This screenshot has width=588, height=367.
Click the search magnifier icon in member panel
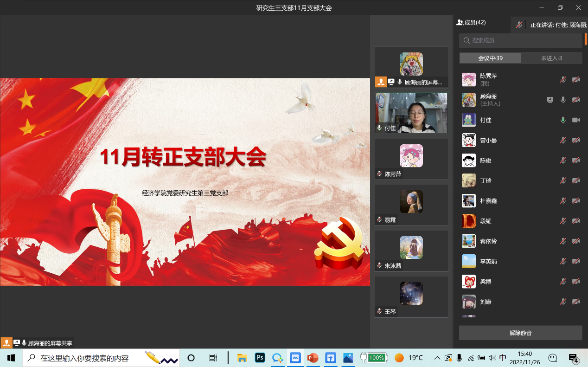(x=467, y=40)
